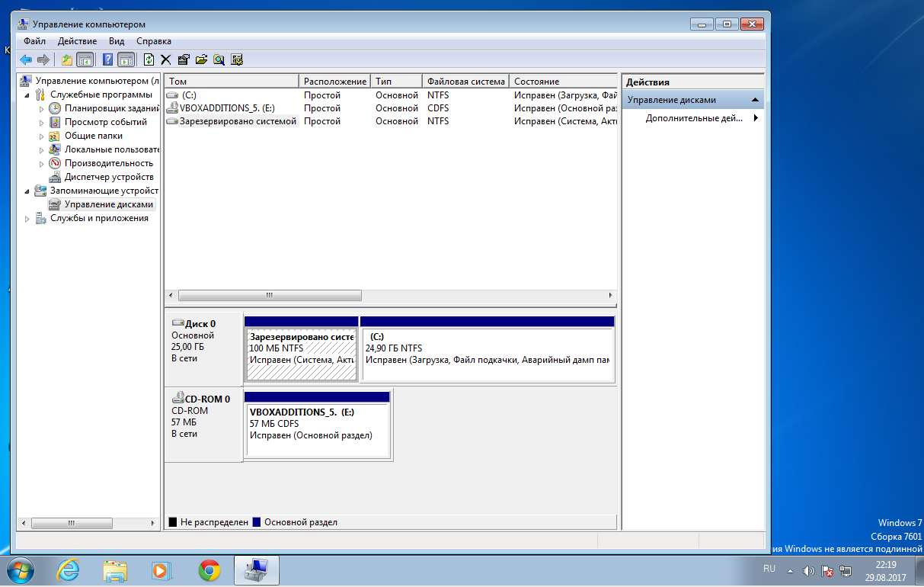Click the Back arrow toolbar icon
924x587 pixels.
pyautogui.click(x=26, y=59)
